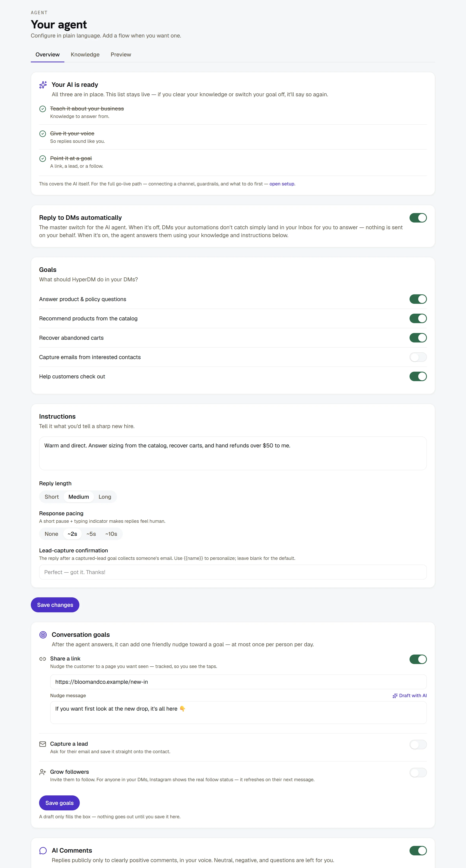The width and height of the screenshot is (466, 868).
Task: Click the share link URL field
Action: pos(238,682)
